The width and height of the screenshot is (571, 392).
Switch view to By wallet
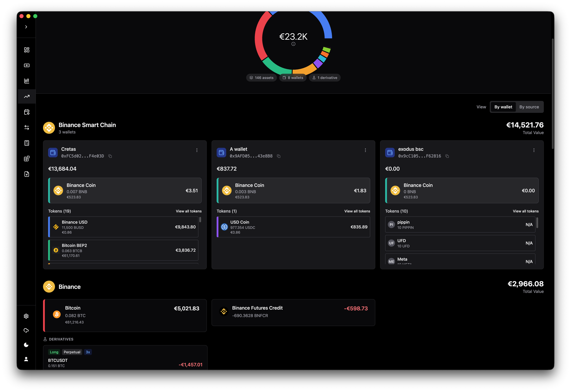point(503,107)
